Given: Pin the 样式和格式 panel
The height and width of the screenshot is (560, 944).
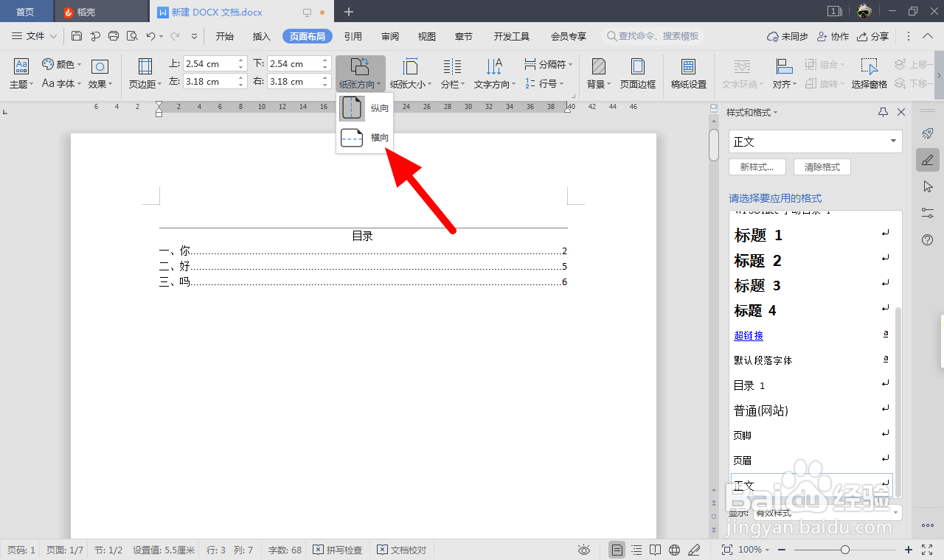Looking at the screenshot, I should point(883,112).
